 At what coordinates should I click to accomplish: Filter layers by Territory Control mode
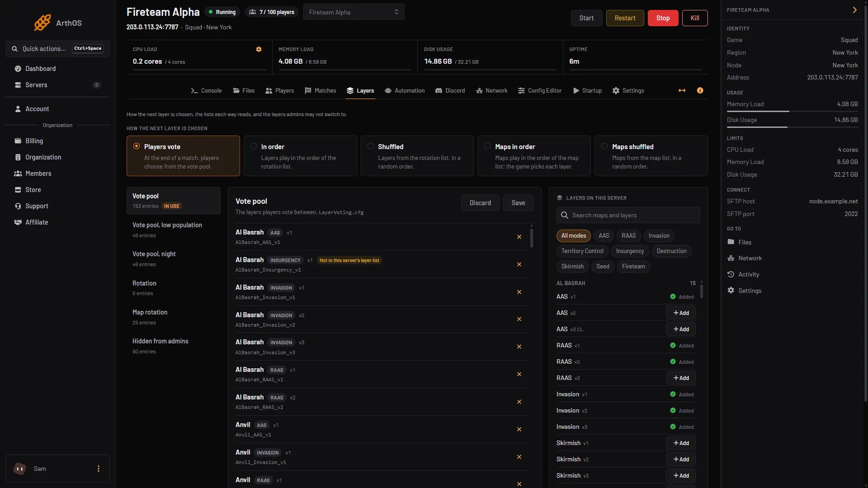coord(582,251)
